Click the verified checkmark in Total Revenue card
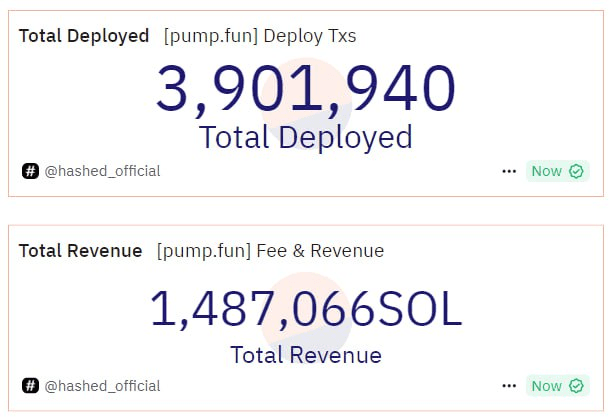 coord(576,386)
